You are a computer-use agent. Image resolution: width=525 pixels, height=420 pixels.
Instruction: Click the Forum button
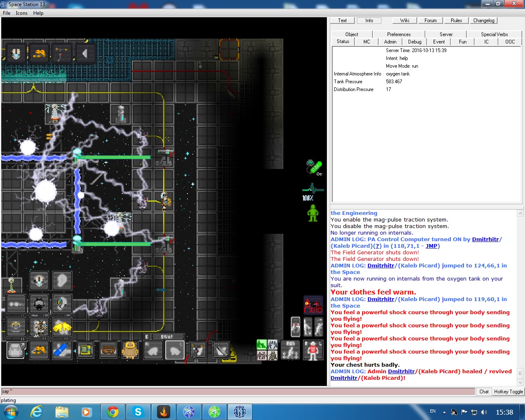[x=430, y=21]
